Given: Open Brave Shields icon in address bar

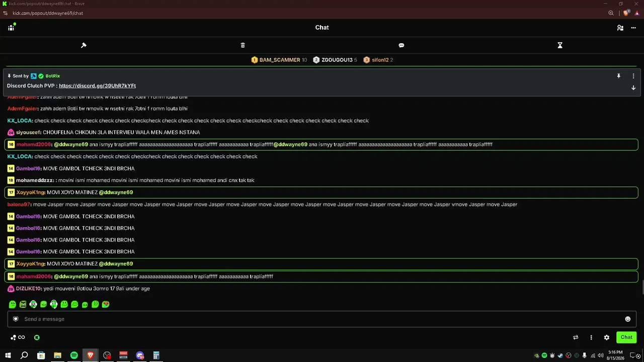Looking at the screenshot, I should 626,13.
